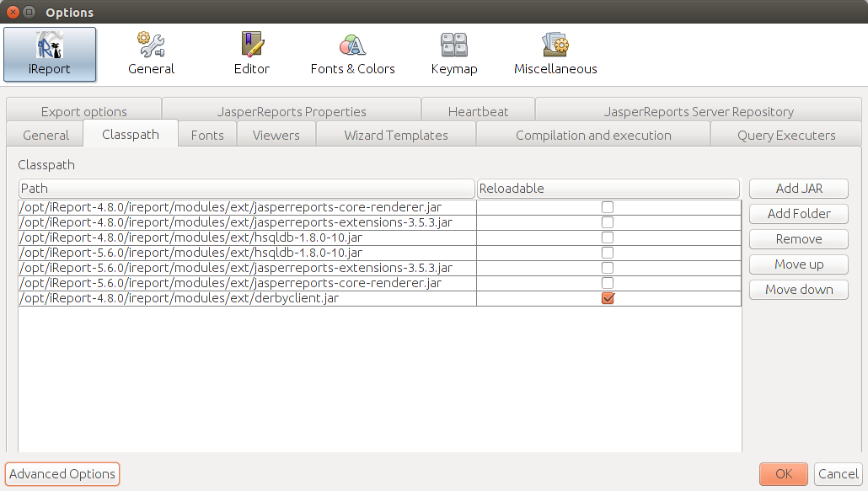Click the Add JAR button
This screenshot has width=868, height=491.
click(799, 189)
